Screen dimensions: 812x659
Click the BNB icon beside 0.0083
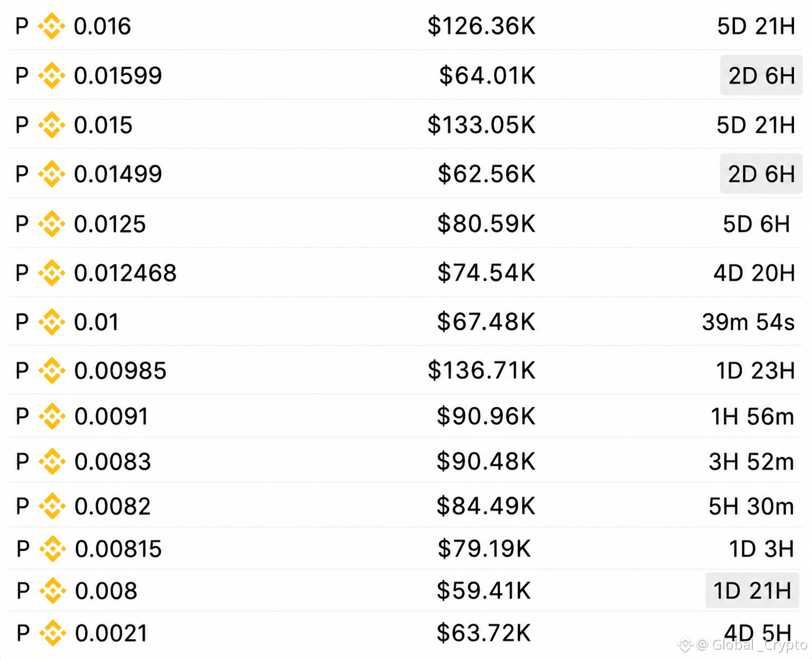(x=52, y=462)
